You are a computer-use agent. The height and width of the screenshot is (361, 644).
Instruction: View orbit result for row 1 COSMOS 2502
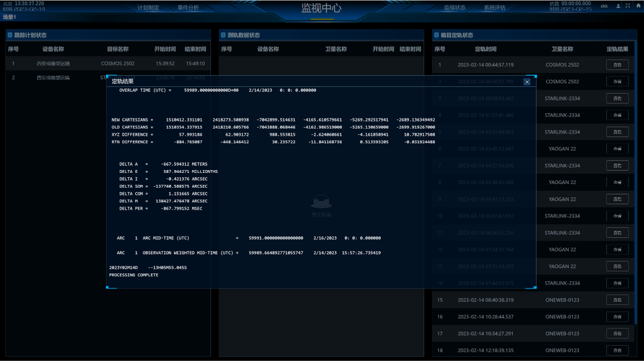click(x=617, y=65)
